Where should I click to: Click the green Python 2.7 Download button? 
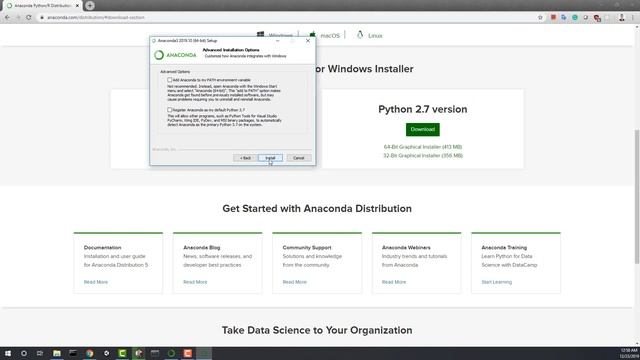point(422,129)
